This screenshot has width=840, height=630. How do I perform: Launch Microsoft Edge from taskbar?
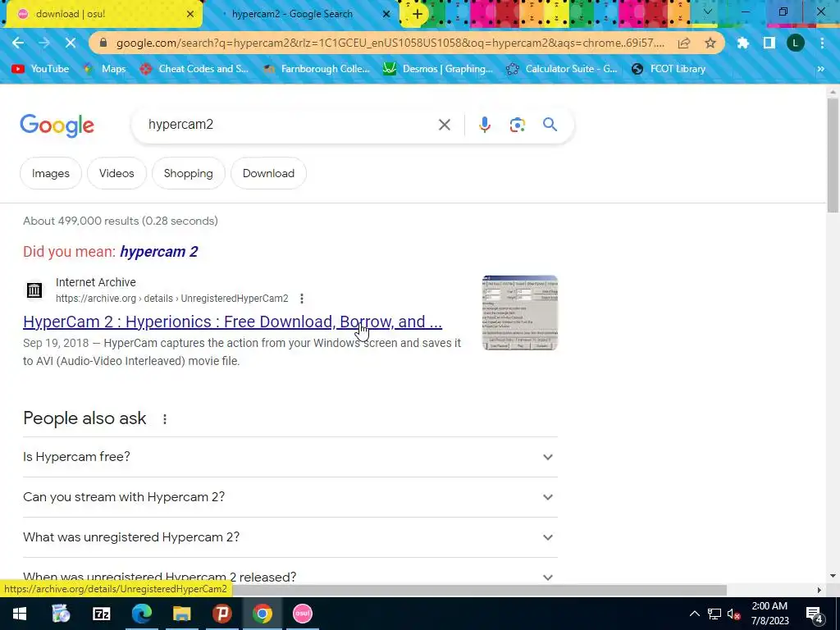pyautogui.click(x=141, y=614)
